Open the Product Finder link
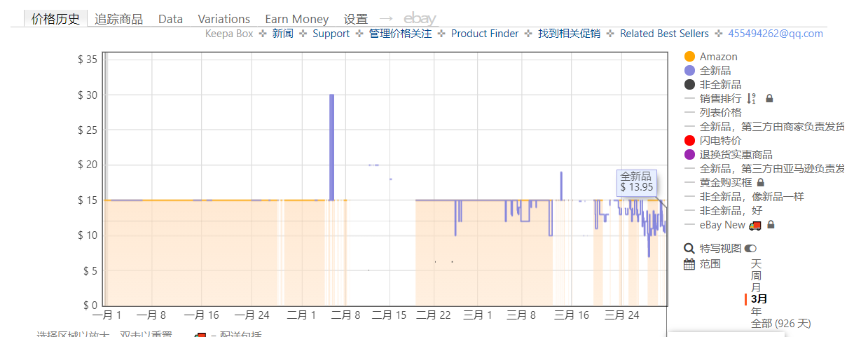 (485, 34)
